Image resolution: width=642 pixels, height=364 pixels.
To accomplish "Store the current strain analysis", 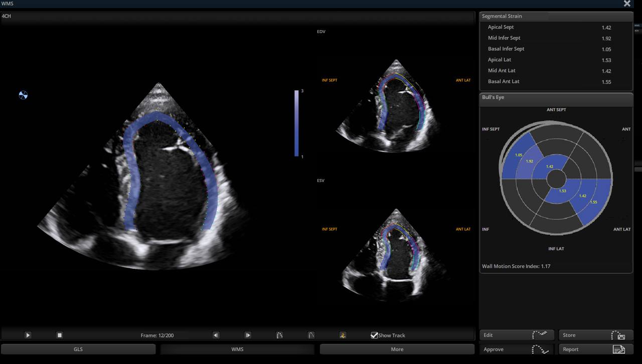I will pos(595,335).
